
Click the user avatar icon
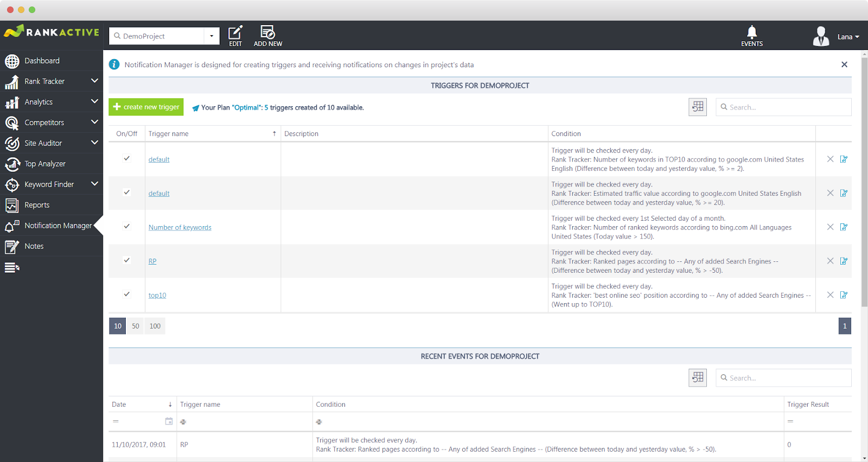821,36
